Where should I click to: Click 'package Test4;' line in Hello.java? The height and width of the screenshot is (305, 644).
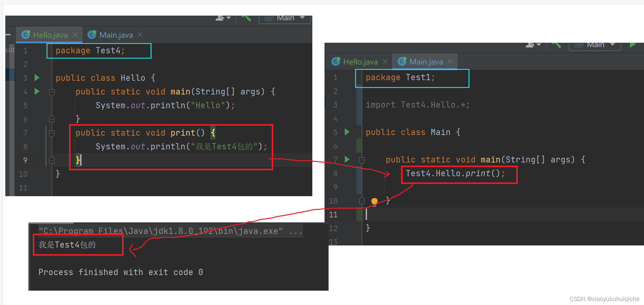[90, 51]
